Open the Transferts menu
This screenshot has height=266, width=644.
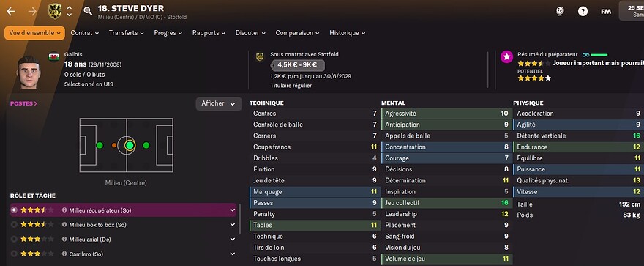click(x=126, y=33)
